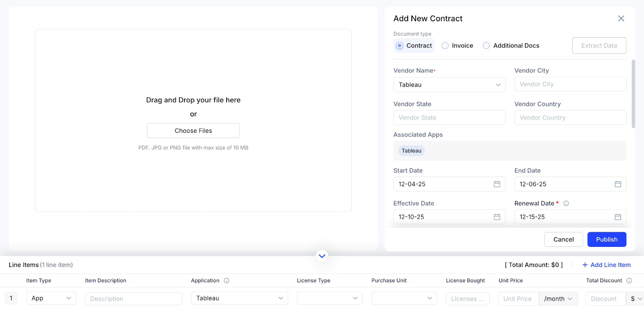Open the License Type dropdown
This screenshot has height=322, width=644.
[x=330, y=298]
